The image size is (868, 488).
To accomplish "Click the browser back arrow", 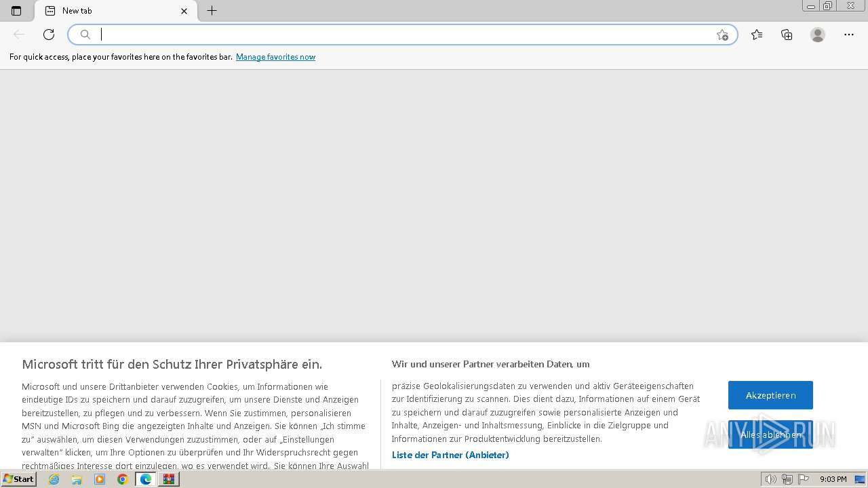I will point(19,35).
